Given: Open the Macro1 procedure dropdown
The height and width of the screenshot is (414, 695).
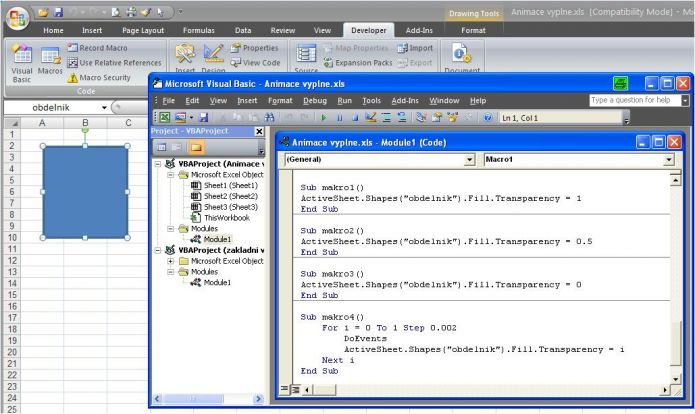Looking at the screenshot, I should (669, 160).
